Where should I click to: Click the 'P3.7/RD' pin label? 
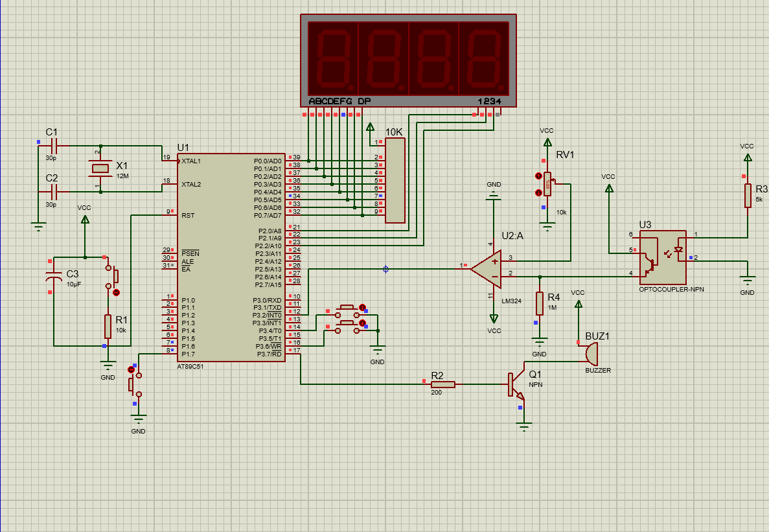pos(270,354)
